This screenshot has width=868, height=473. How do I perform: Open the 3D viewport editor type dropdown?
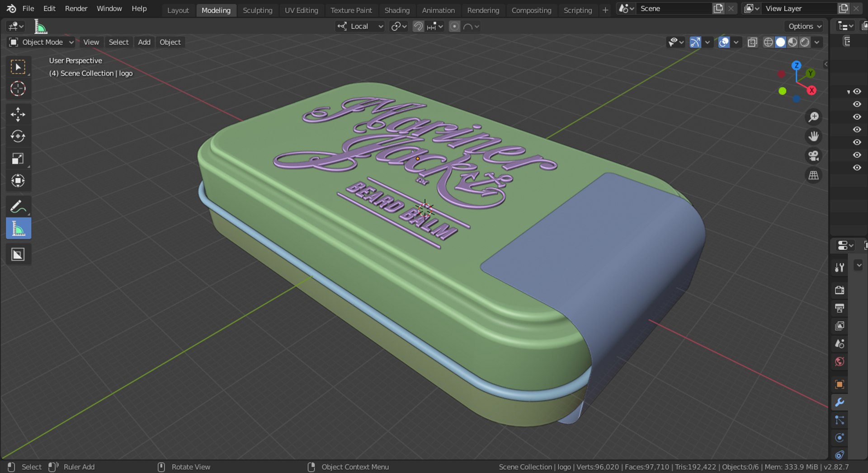(16, 27)
